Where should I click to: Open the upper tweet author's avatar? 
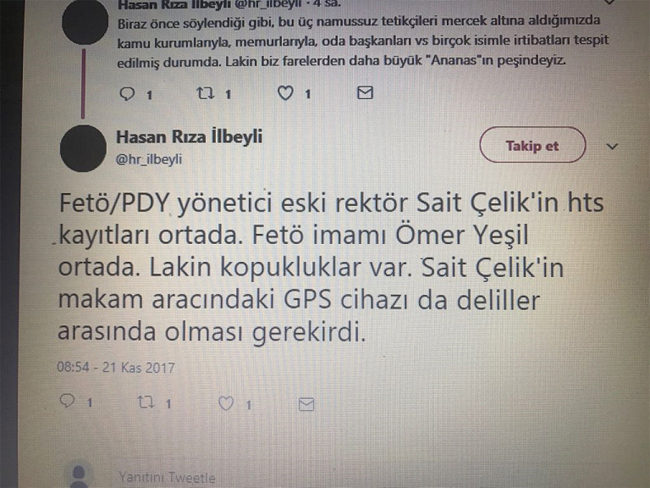[x=85, y=22]
